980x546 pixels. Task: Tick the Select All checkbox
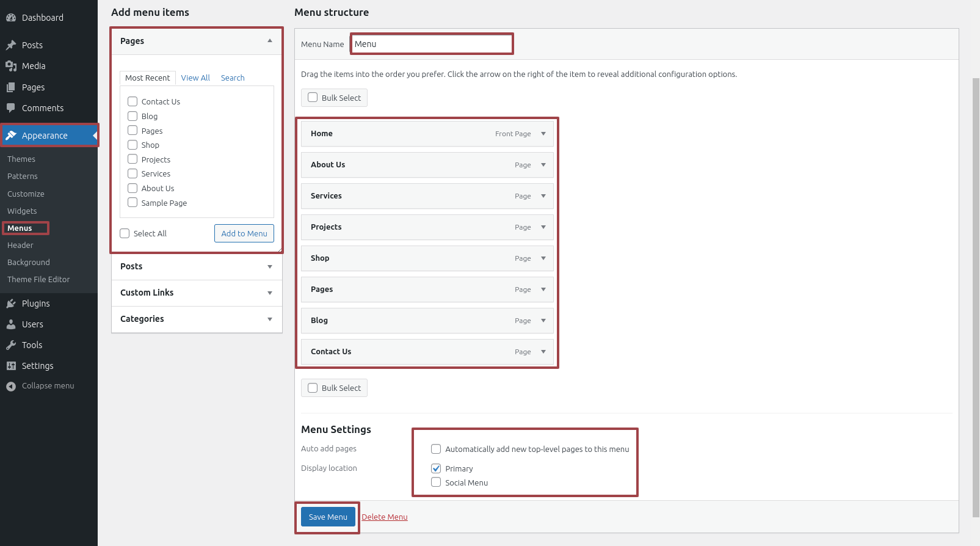click(x=125, y=233)
